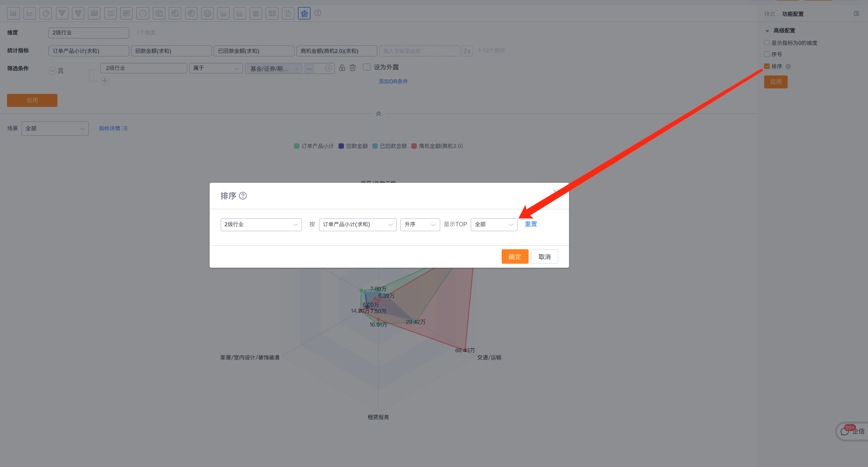The image size is (868, 467).
Task: Select the pie chart type icon
Action: [46, 13]
